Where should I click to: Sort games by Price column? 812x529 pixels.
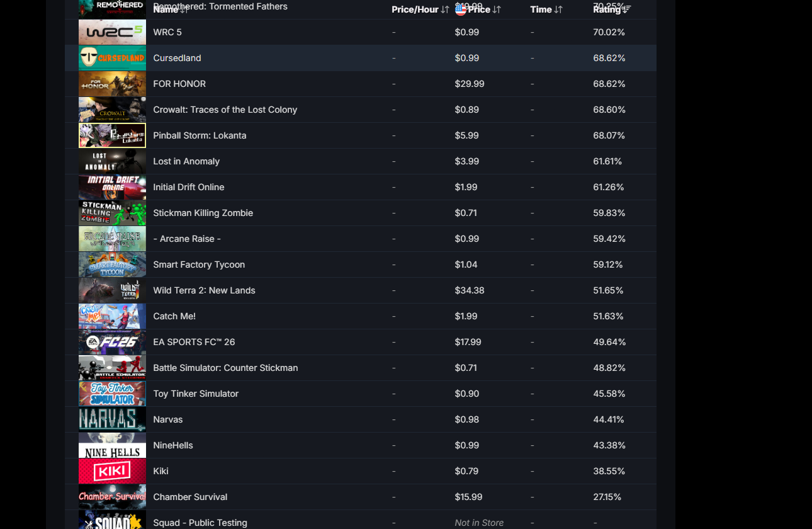click(x=484, y=9)
